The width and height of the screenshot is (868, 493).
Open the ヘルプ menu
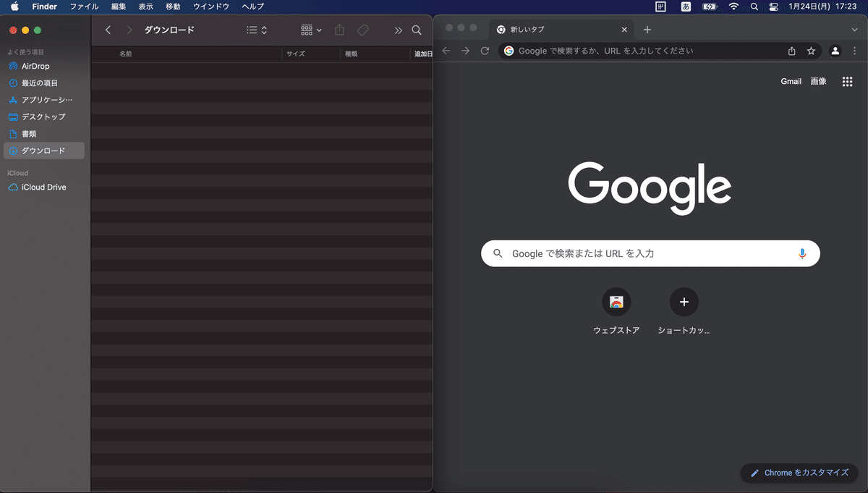tap(253, 7)
